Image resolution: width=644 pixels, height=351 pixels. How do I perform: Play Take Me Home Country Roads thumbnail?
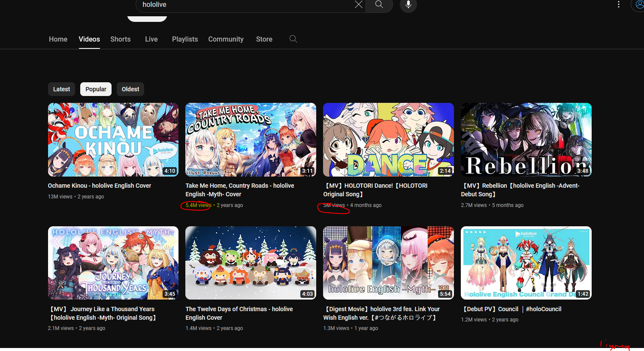pyautogui.click(x=251, y=140)
